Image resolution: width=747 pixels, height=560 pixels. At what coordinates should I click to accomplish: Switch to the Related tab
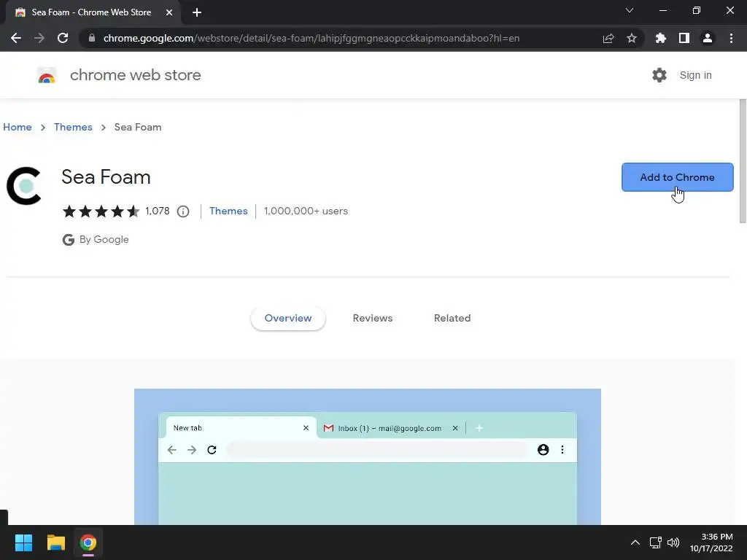pos(452,318)
